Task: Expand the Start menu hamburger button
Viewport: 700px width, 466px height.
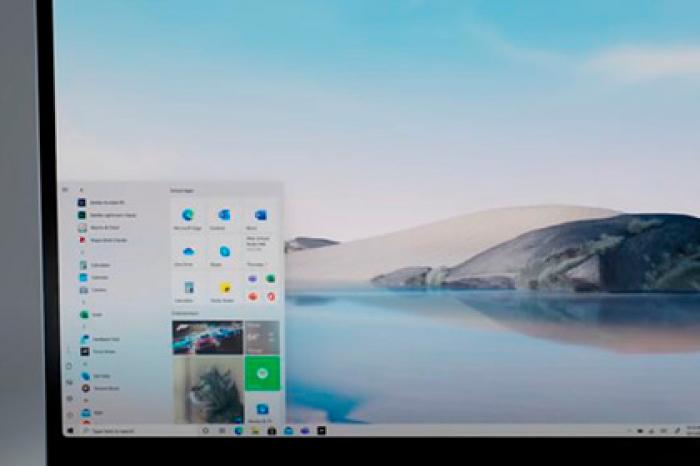Action: point(65,190)
